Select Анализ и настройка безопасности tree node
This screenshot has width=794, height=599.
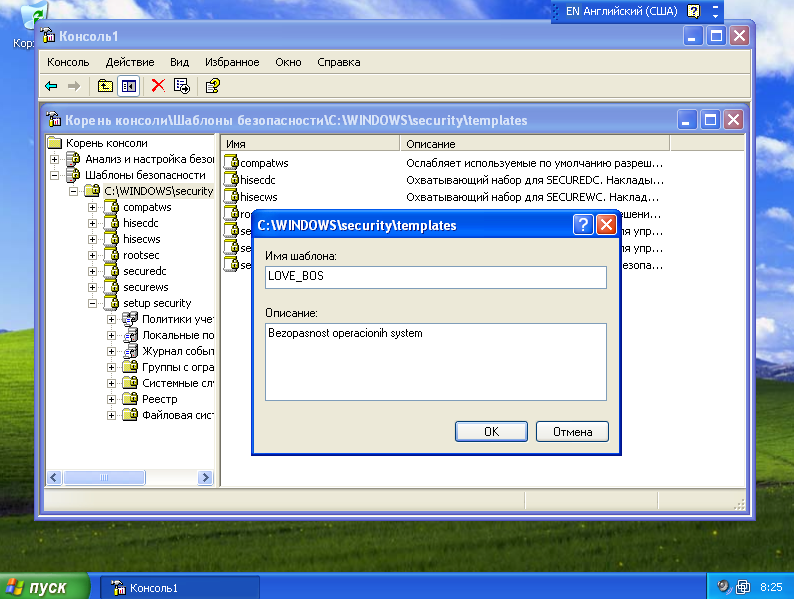149,159
